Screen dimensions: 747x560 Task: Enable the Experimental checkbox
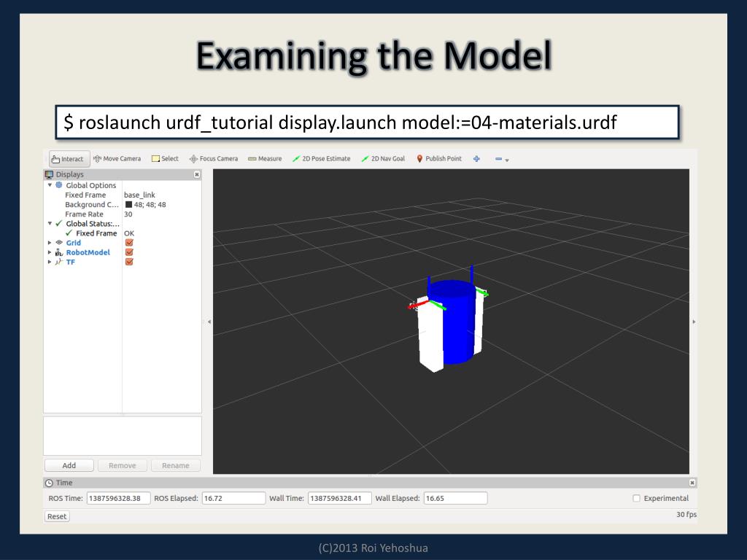tap(636, 498)
